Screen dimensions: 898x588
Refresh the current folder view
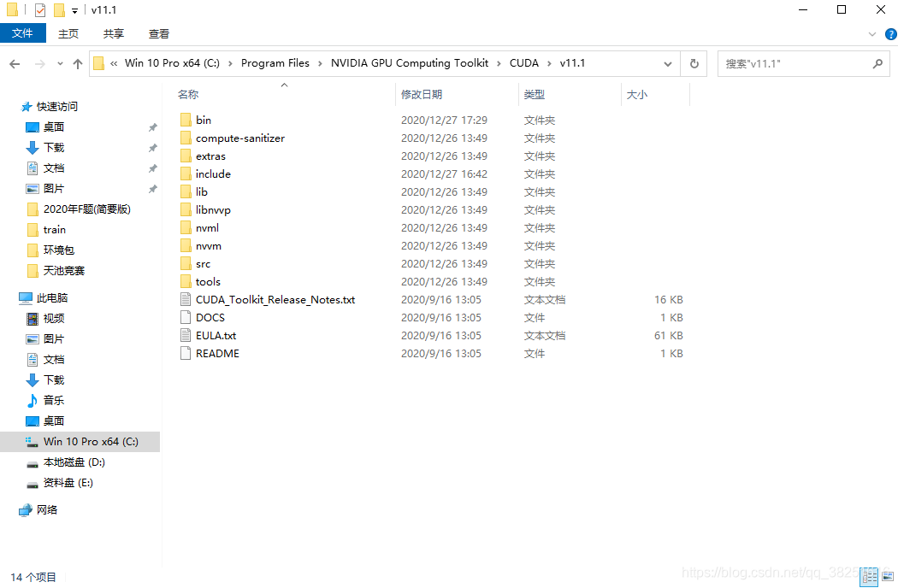[x=694, y=63]
